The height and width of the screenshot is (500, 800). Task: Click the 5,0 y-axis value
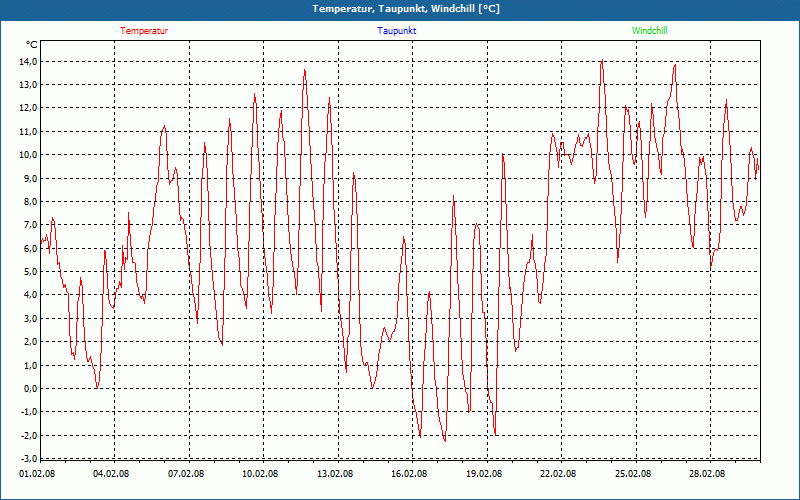pos(30,272)
